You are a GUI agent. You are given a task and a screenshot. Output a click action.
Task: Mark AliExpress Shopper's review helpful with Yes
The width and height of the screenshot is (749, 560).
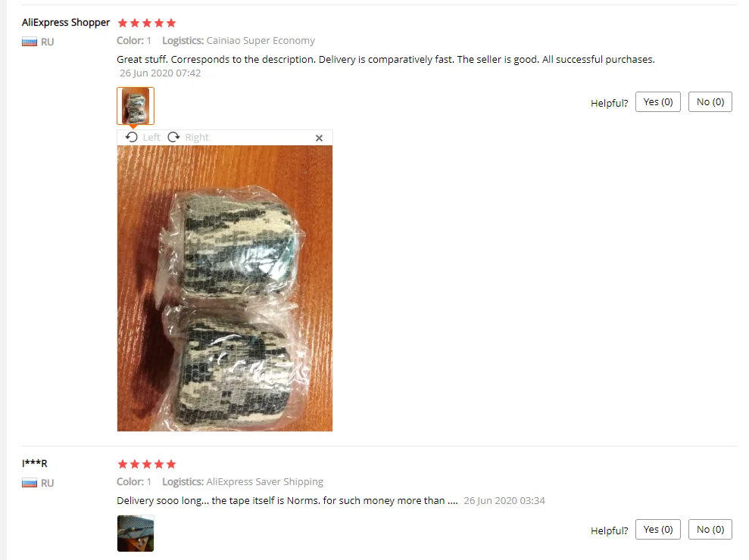point(658,102)
